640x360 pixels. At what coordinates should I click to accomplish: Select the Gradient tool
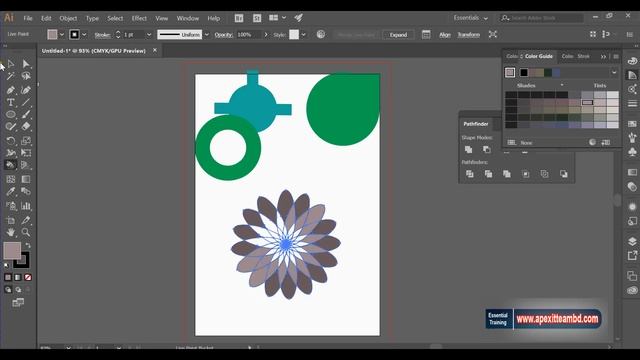pos(26,179)
